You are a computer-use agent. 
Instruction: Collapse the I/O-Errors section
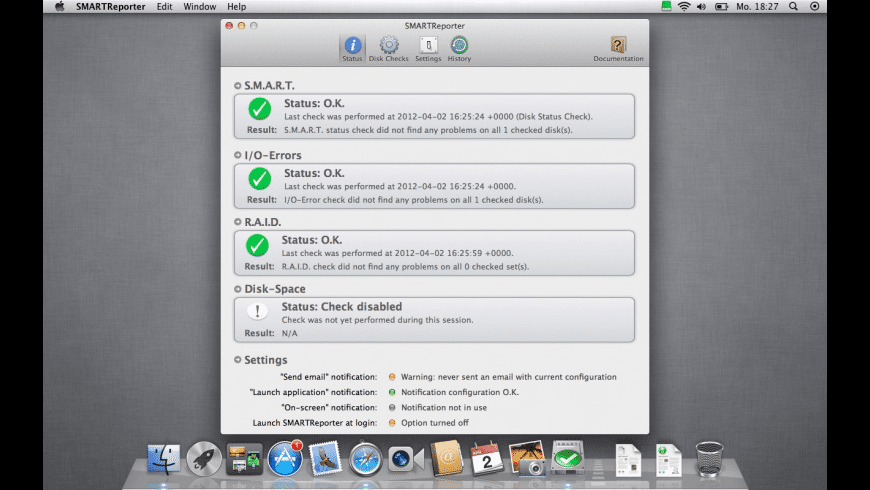pos(238,156)
